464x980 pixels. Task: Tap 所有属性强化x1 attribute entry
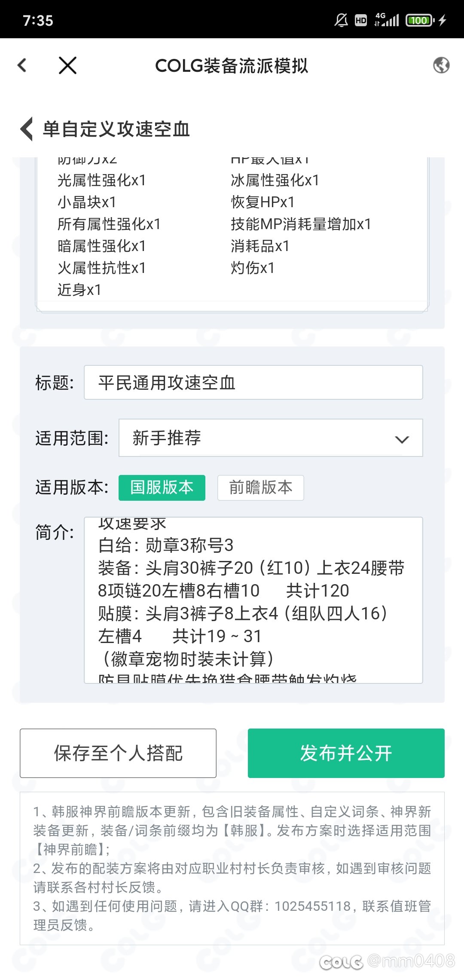coord(109,224)
